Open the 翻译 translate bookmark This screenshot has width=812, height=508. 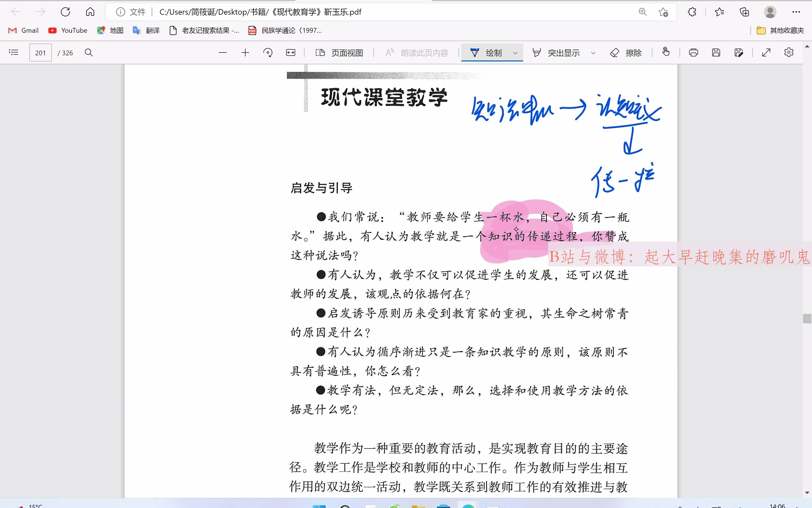(146, 30)
